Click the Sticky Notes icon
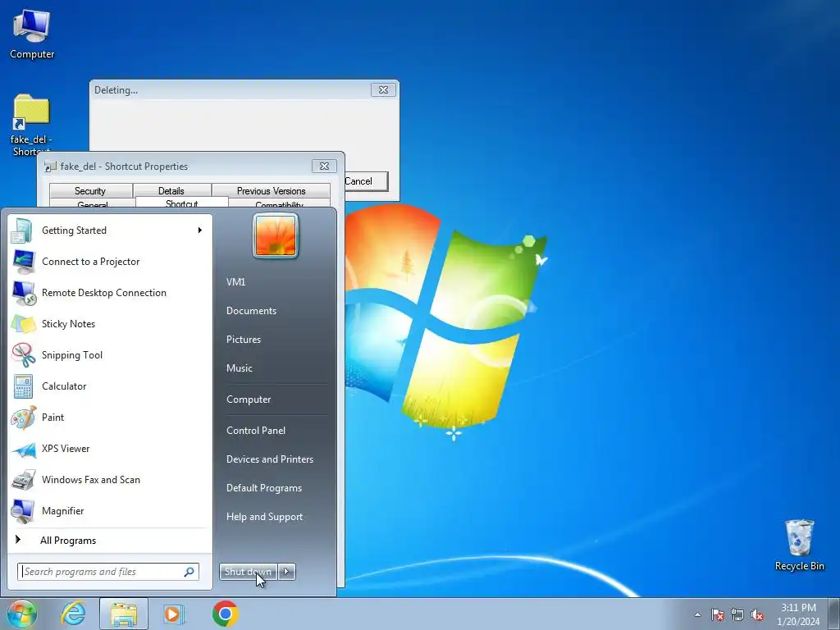 point(23,324)
